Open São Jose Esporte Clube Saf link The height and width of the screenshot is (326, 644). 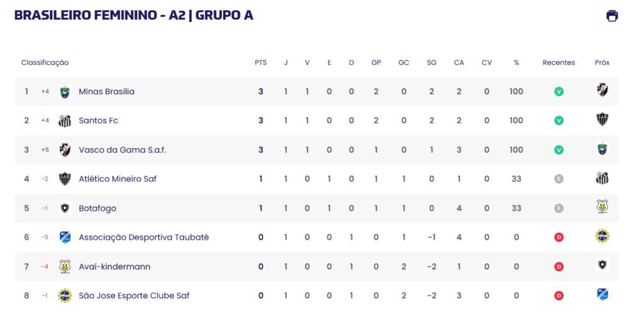(x=134, y=296)
